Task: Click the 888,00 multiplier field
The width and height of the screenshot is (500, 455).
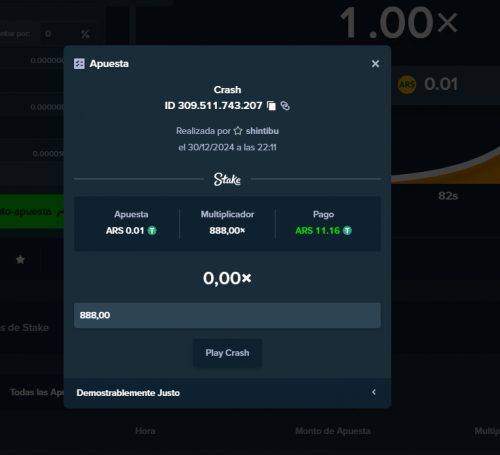Action: (227, 315)
